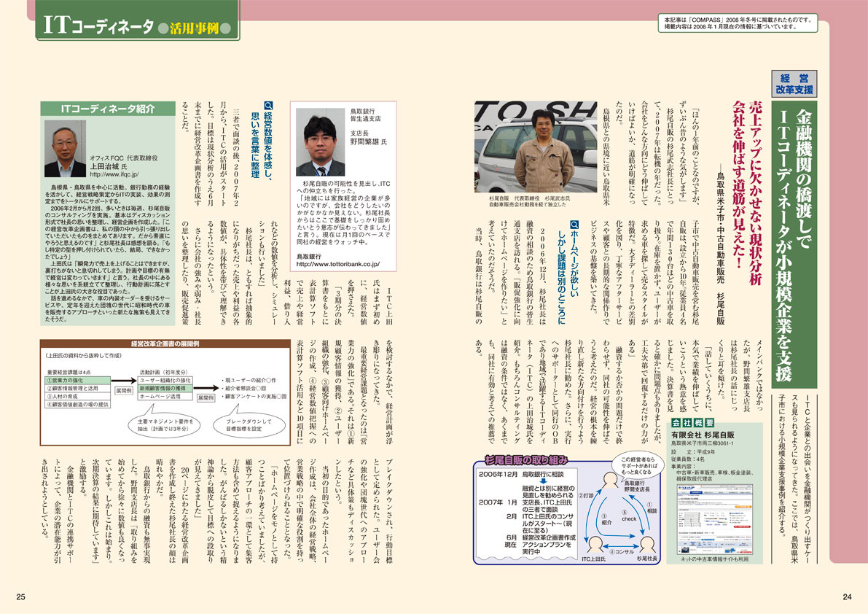
Task: Click the 経営改革支援 tag
Action: pos(794,84)
